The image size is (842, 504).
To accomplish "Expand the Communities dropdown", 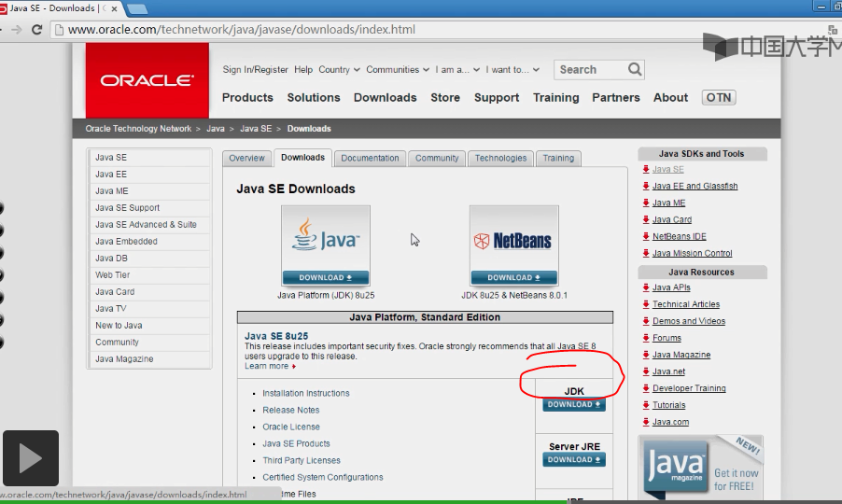I will (x=398, y=69).
